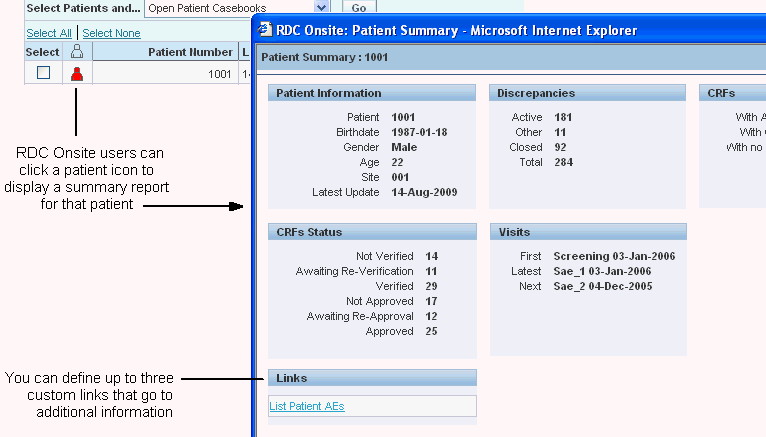Click the Select Patients and... label

pyautogui.click(x=83, y=8)
